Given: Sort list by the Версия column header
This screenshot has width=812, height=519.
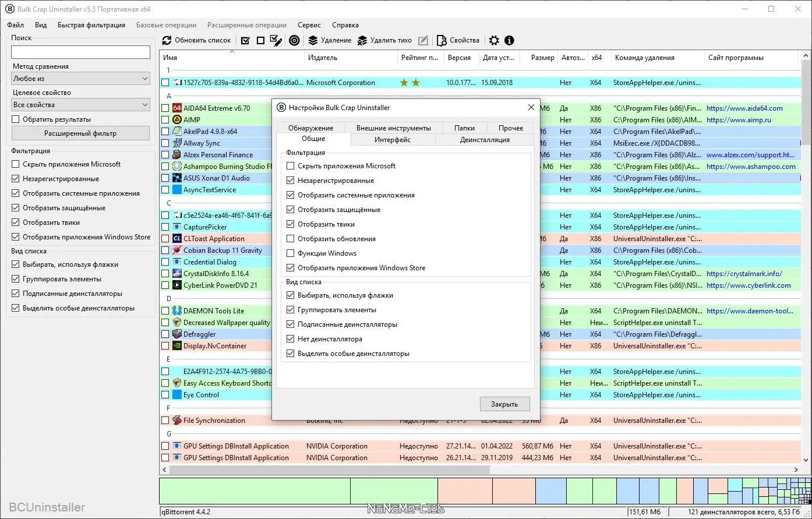Looking at the screenshot, I should pos(462,58).
